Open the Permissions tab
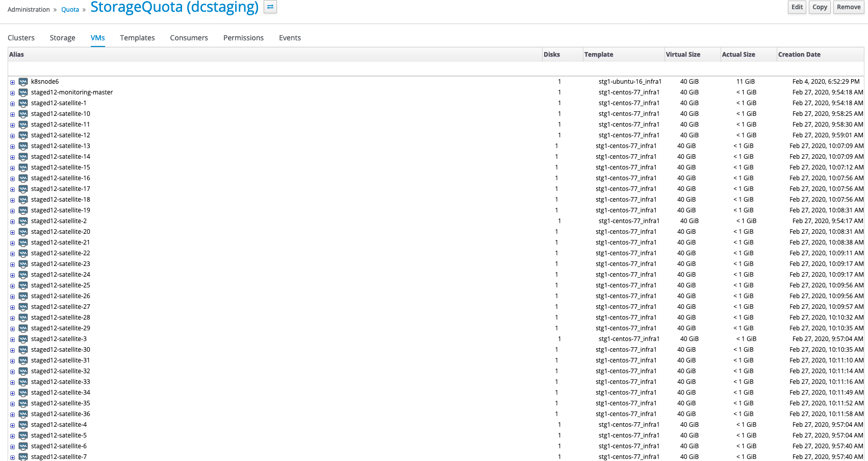Viewport: 868px width, 461px height. 243,38
